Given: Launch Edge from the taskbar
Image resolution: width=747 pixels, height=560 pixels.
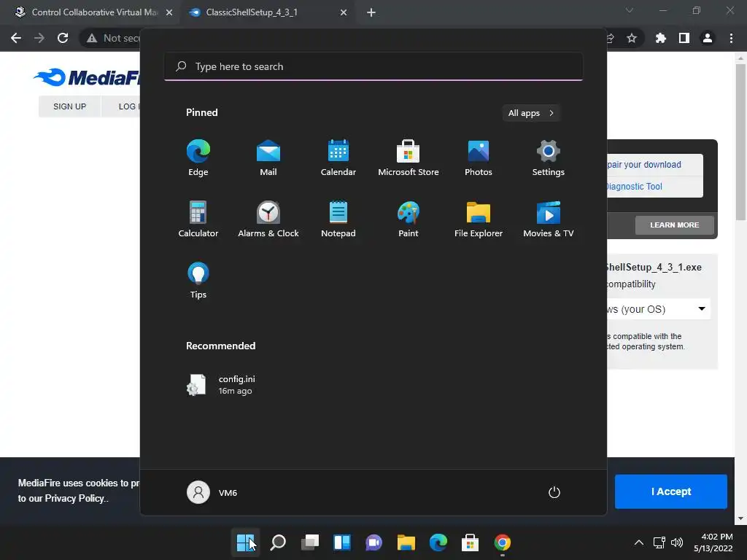Looking at the screenshot, I should pyautogui.click(x=438, y=542).
